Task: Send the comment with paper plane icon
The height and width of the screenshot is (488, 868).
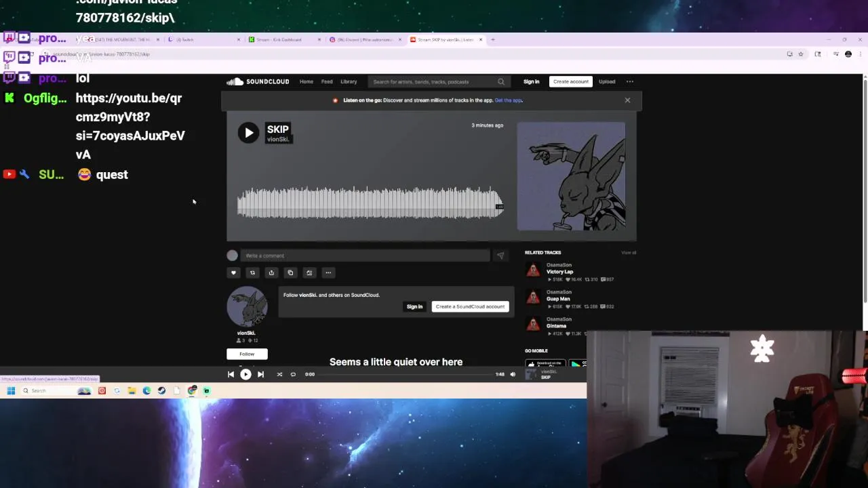Action: pyautogui.click(x=500, y=256)
